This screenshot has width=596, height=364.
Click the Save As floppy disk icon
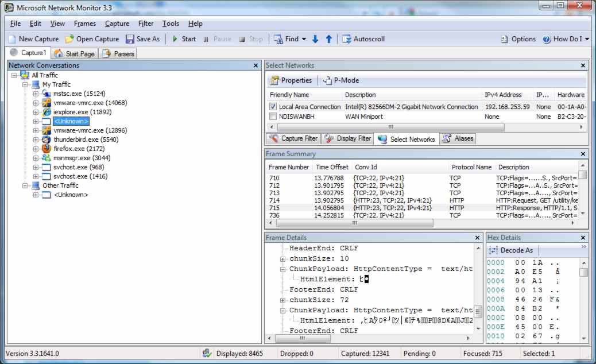130,39
